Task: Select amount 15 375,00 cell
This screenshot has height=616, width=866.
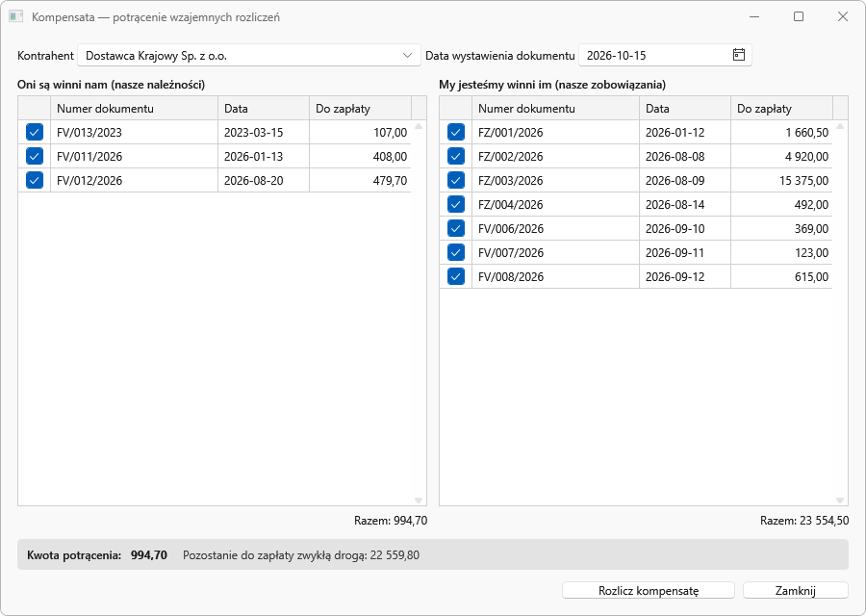Action: [x=781, y=181]
